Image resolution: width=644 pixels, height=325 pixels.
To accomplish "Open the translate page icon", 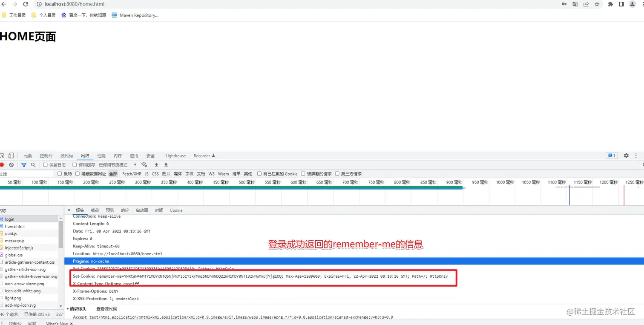I will click(575, 4).
